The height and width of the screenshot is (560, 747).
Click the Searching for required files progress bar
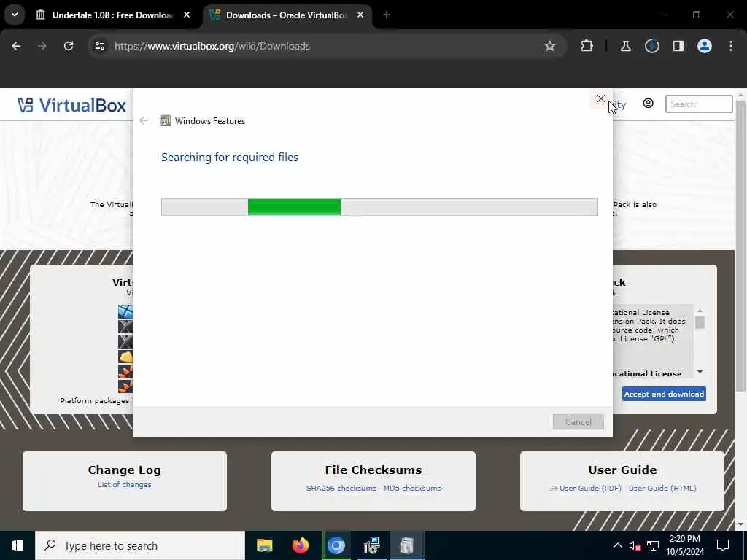(379, 207)
